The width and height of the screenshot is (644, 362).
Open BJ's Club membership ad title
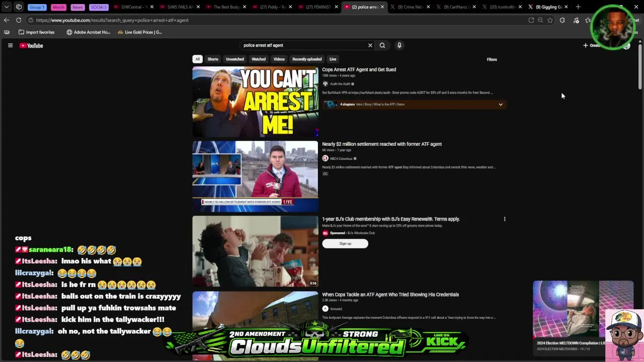click(x=391, y=219)
